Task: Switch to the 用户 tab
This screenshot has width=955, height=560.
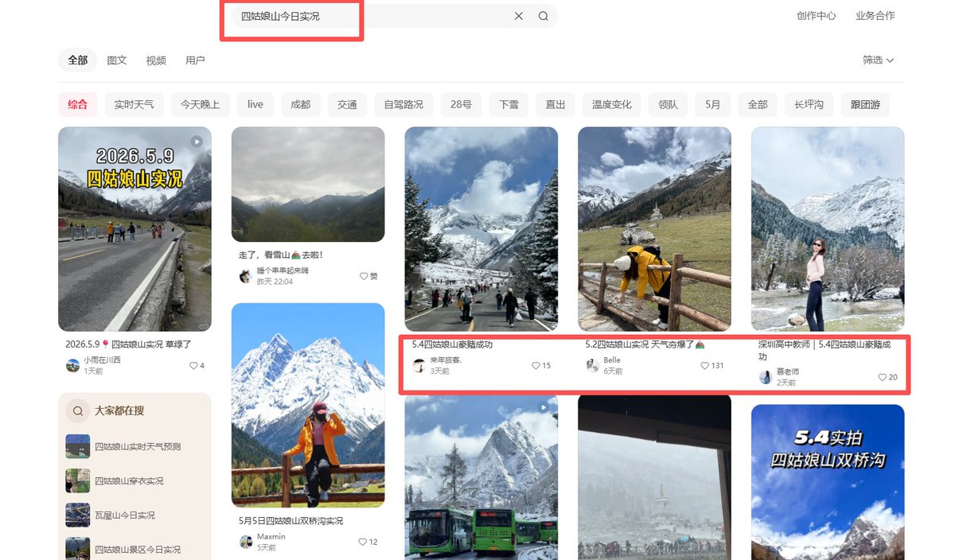Action: point(195,60)
